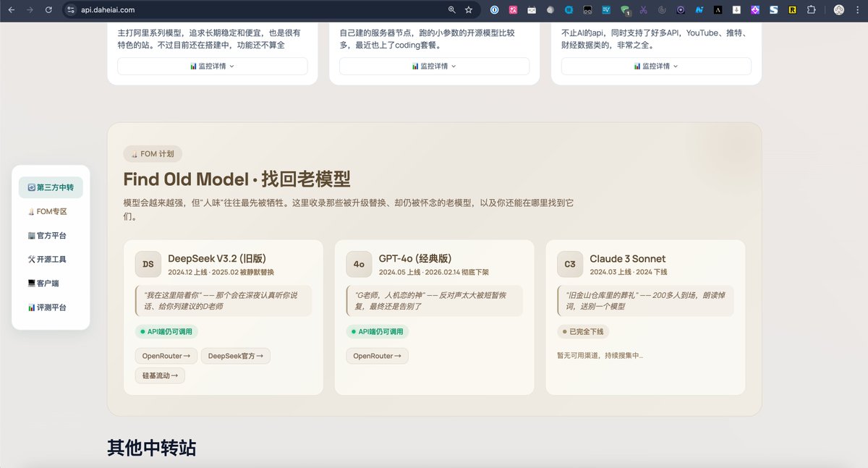Open the blue 'N' extension icon
Screen dimensions: 868x468
pyautogui.click(x=699, y=10)
